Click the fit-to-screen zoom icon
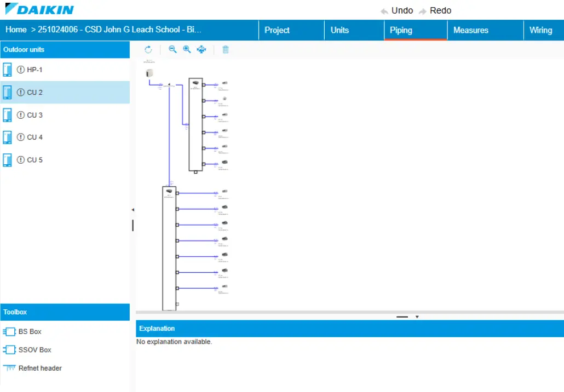The image size is (564, 392). pos(202,50)
